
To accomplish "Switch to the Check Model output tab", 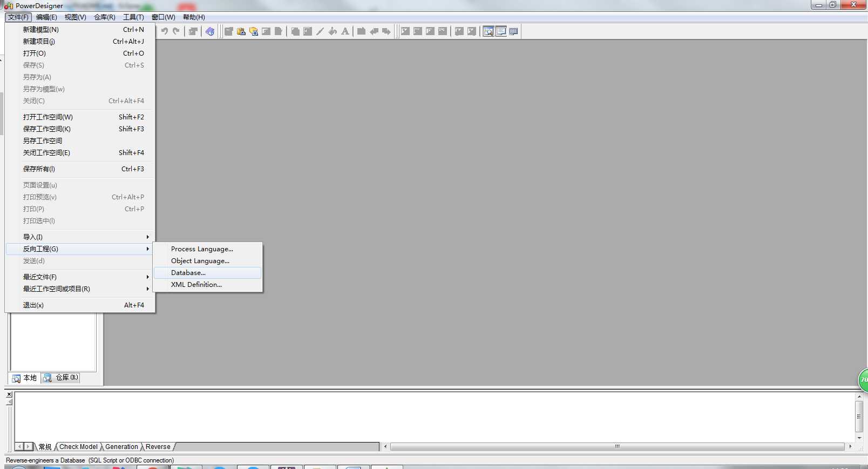I will coord(78,447).
